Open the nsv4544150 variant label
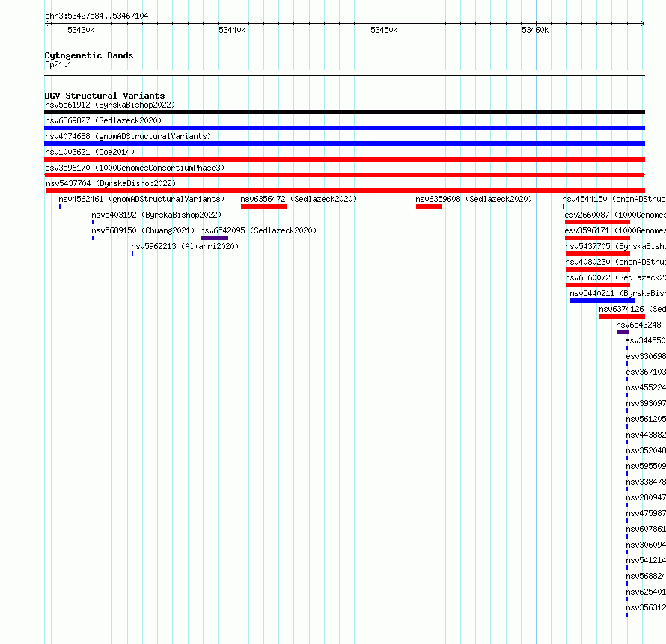 click(614, 199)
